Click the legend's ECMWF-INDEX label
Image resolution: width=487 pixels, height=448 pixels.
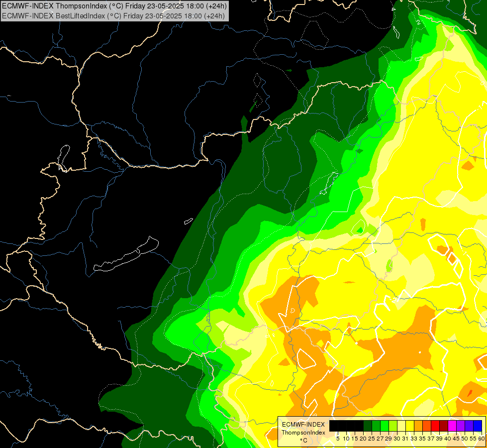coord(303,425)
